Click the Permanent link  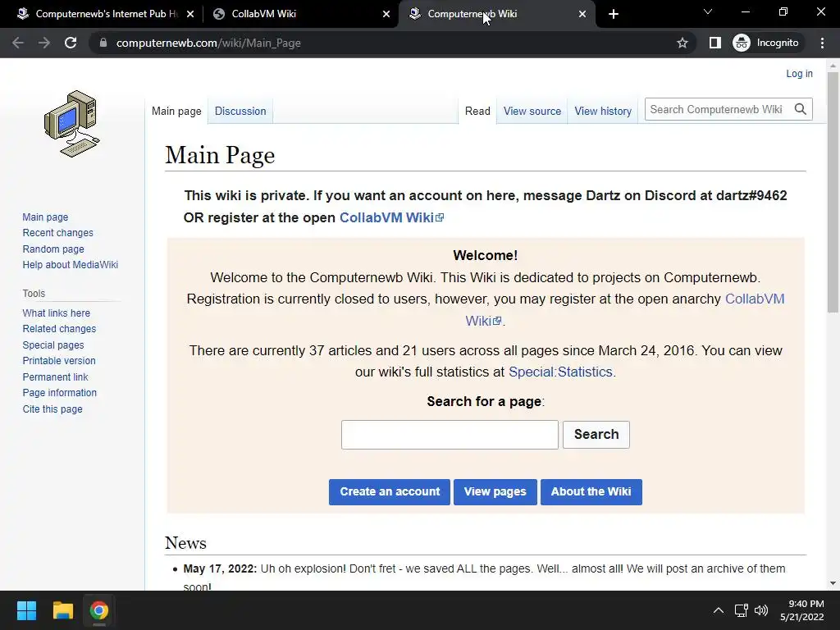55,377
